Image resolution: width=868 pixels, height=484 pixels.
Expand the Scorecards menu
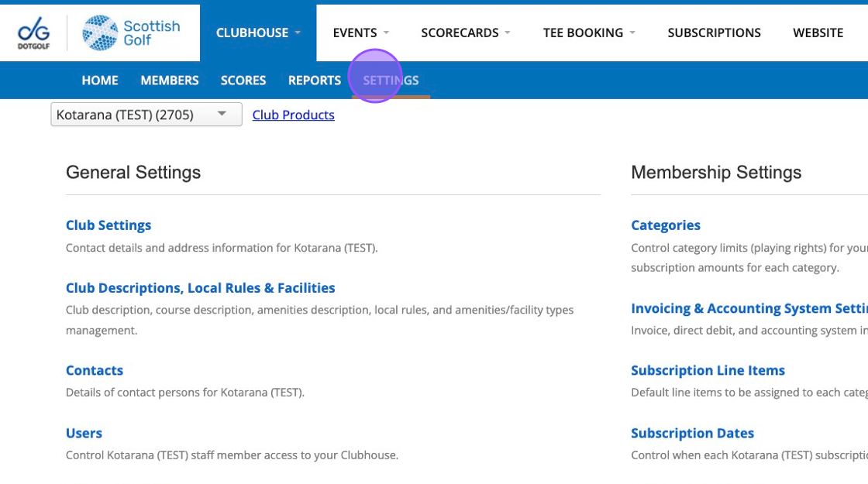coord(465,33)
